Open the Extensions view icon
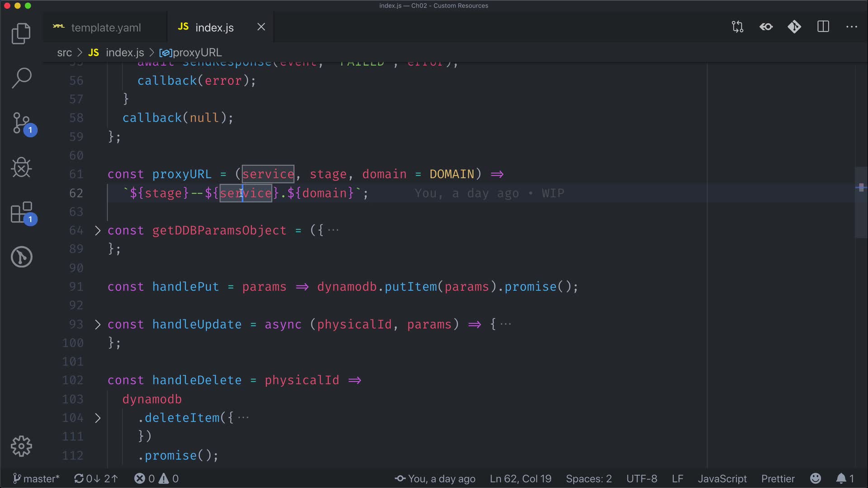The image size is (868, 488). (21, 212)
